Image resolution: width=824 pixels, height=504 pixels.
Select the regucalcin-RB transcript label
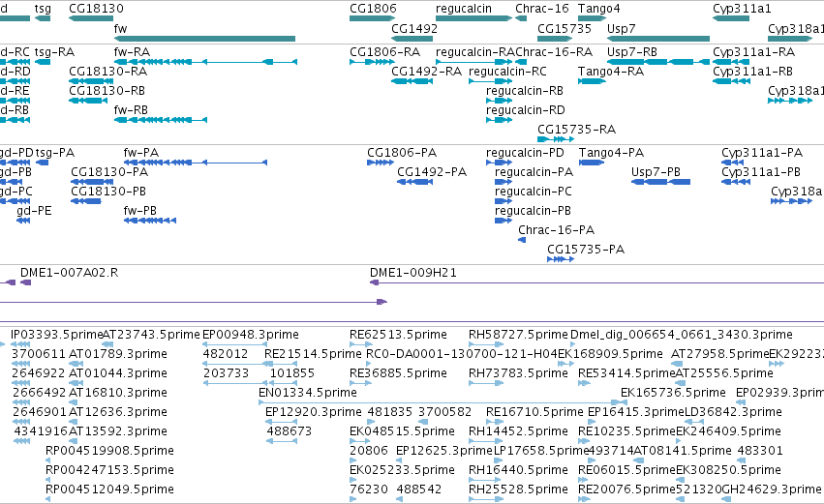525,91
